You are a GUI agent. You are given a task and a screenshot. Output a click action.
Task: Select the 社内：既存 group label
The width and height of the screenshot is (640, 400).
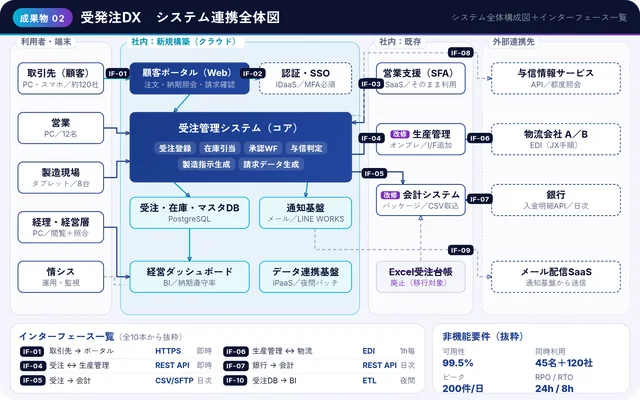coord(400,42)
